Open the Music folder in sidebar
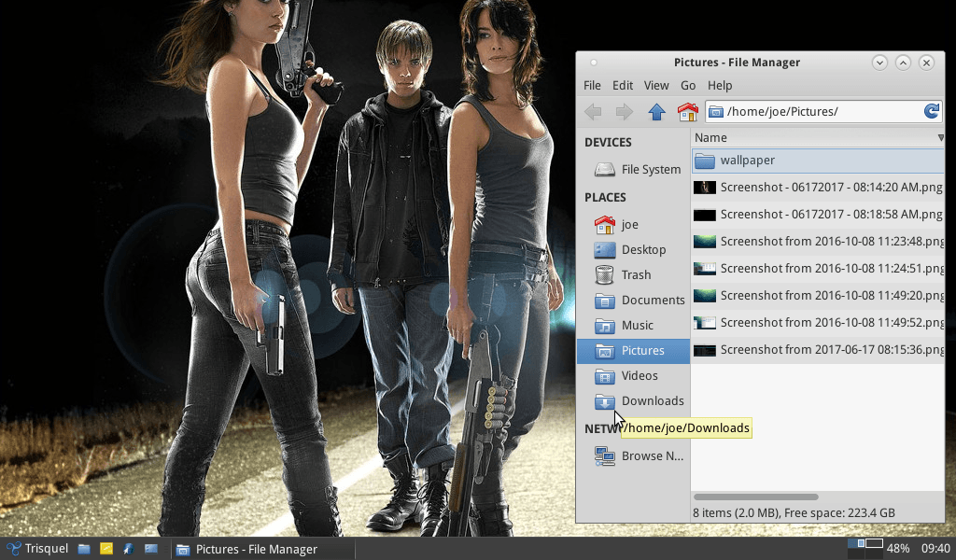 [634, 326]
